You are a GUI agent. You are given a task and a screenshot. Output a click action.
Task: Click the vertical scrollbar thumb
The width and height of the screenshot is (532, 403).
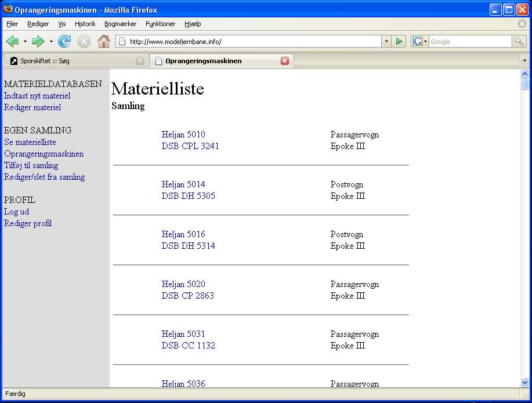pyautogui.click(x=524, y=85)
